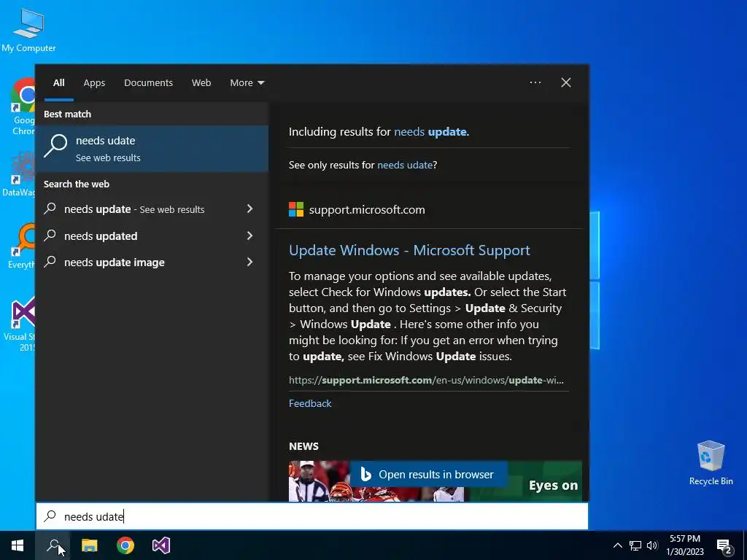Click the support.microsoft.com URL text
Viewport: 747px width, 560px height.
(x=426, y=380)
